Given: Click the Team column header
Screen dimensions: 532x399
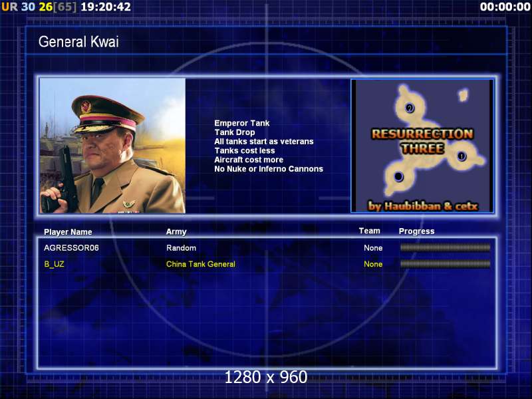Looking at the screenshot, I should tap(370, 231).
